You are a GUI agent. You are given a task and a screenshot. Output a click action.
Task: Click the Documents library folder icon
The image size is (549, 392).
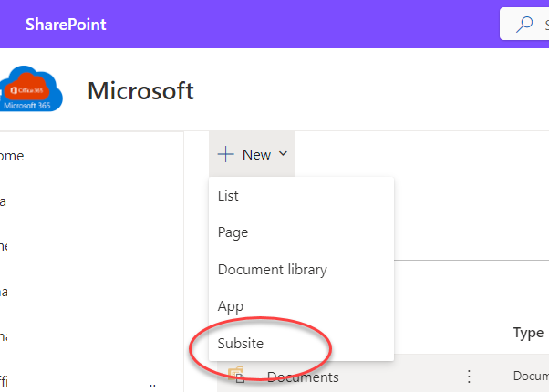coord(236,375)
